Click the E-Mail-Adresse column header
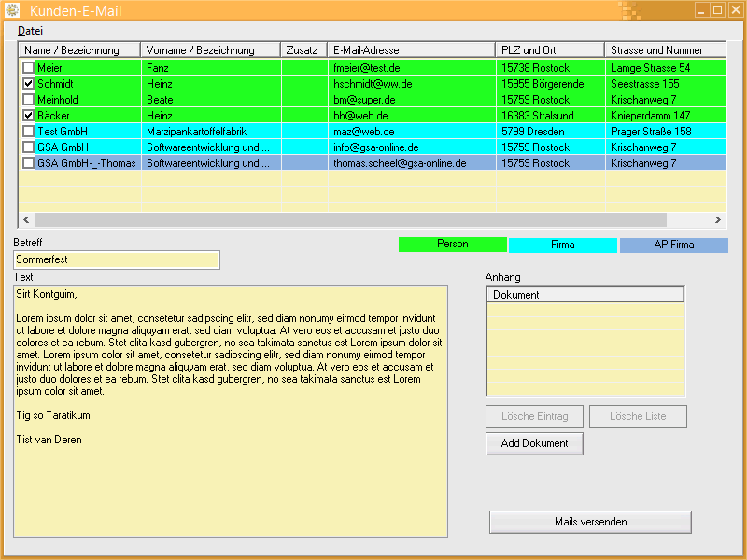Image resolution: width=747 pixels, height=560 pixels. 411,50
